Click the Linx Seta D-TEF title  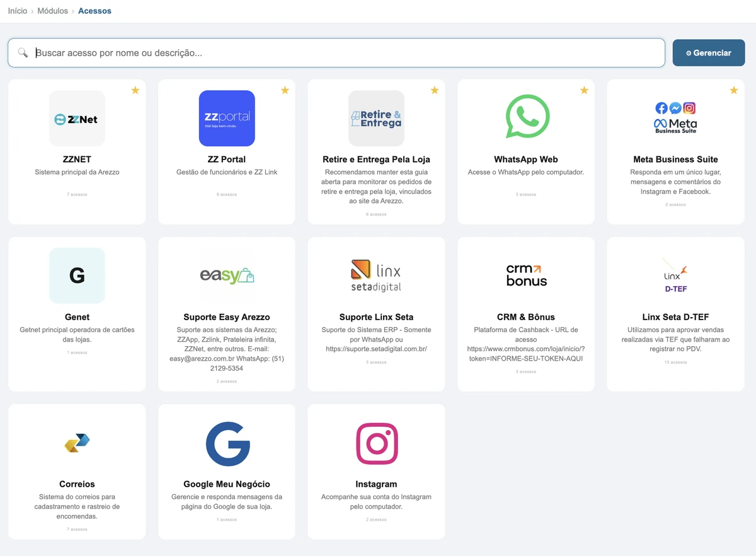click(676, 317)
